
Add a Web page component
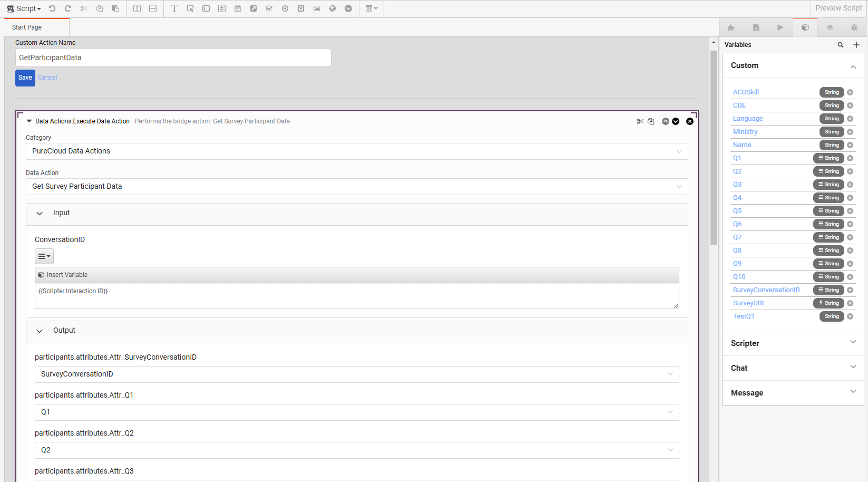coord(333,8)
